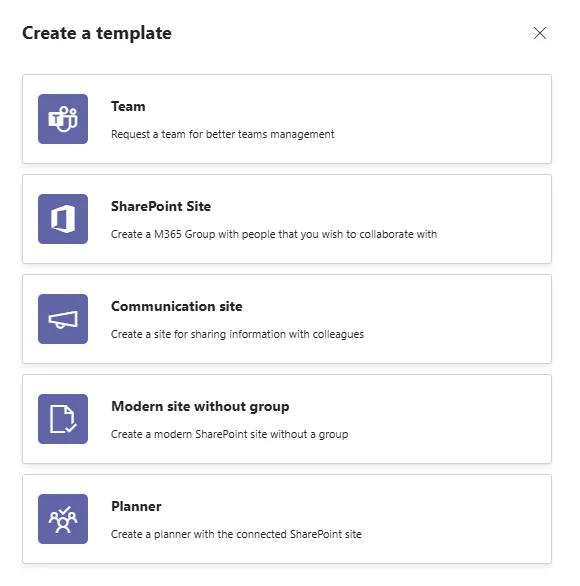Select Modern site without group title
Image resolution: width=580 pixels, height=586 pixels.
[200, 407]
